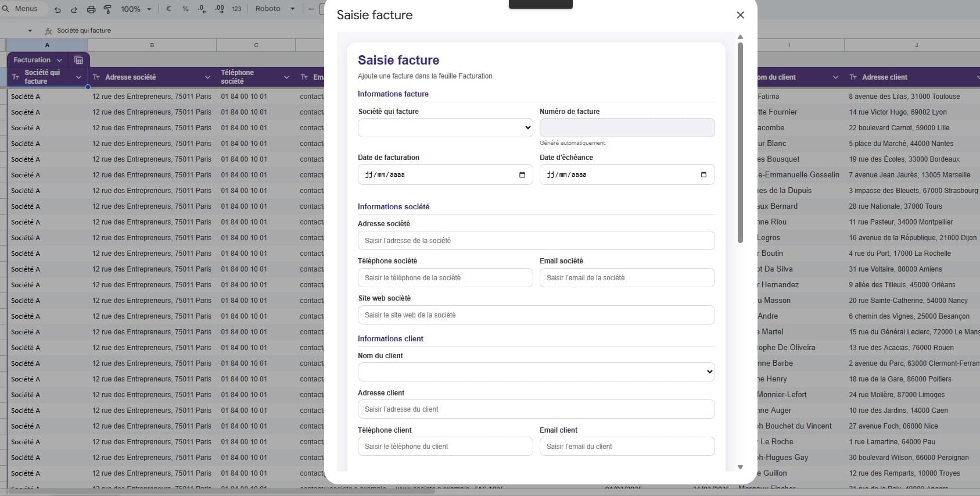Close the Saisie facture dialog
Viewport: 980px width, 496px height.
coord(740,15)
